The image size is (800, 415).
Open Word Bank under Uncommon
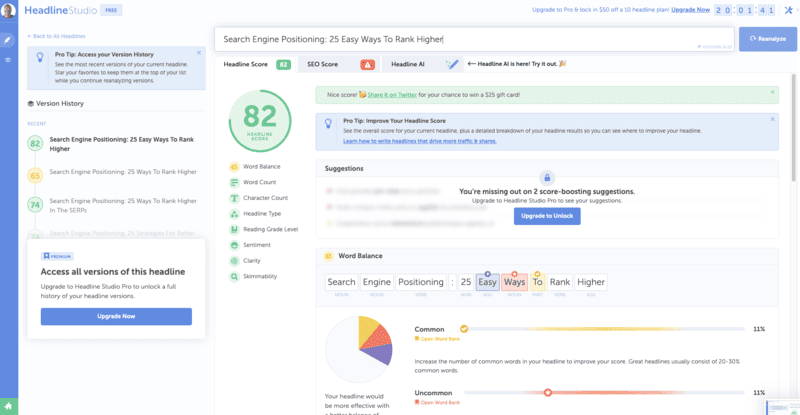point(437,403)
